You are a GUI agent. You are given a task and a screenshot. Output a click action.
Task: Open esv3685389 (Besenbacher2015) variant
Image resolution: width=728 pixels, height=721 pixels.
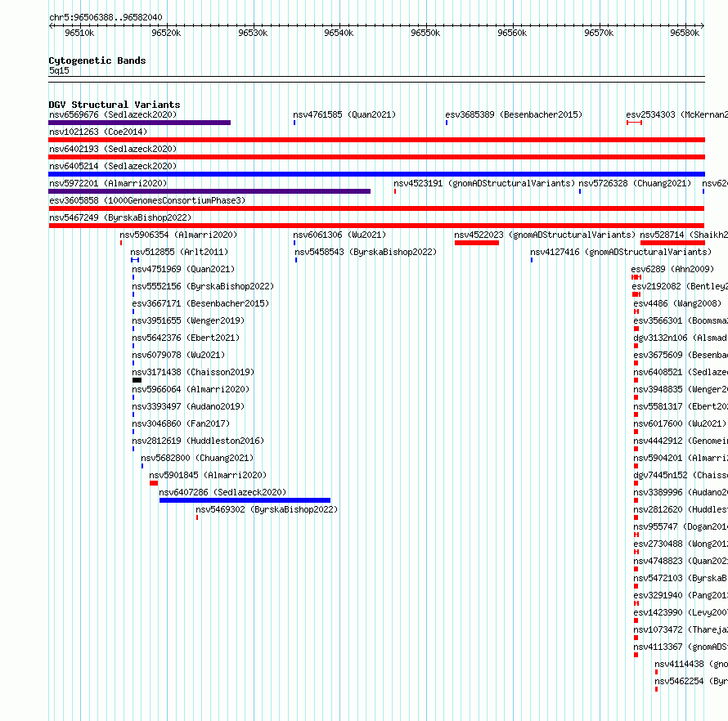tap(514, 114)
